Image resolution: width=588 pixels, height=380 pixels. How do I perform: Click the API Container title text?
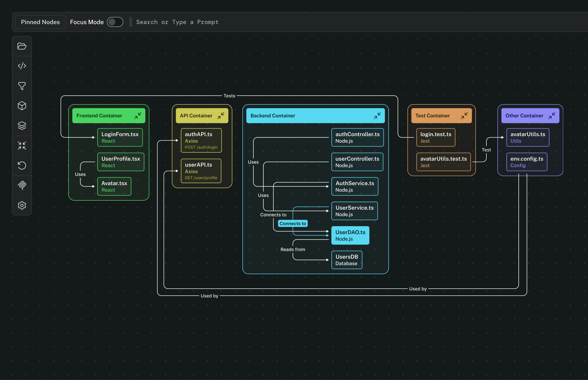pyautogui.click(x=196, y=115)
